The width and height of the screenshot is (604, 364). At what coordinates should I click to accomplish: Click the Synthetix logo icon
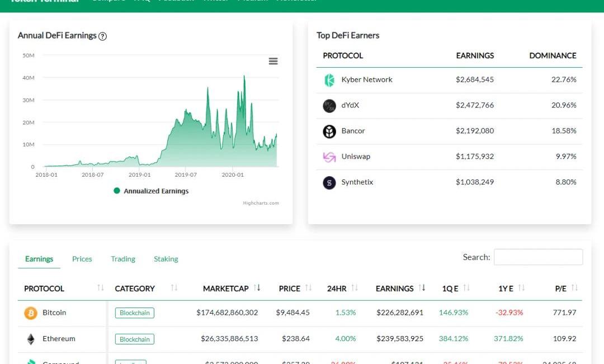(329, 183)
